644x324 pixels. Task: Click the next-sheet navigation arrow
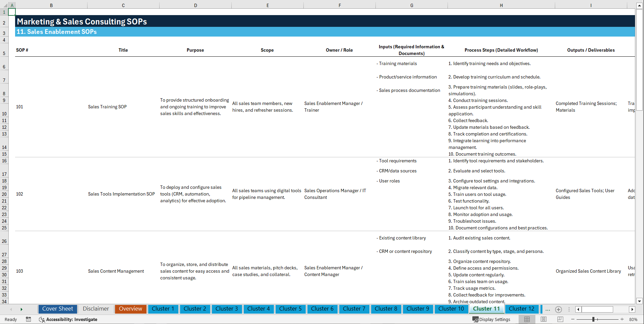pos(22,309)
